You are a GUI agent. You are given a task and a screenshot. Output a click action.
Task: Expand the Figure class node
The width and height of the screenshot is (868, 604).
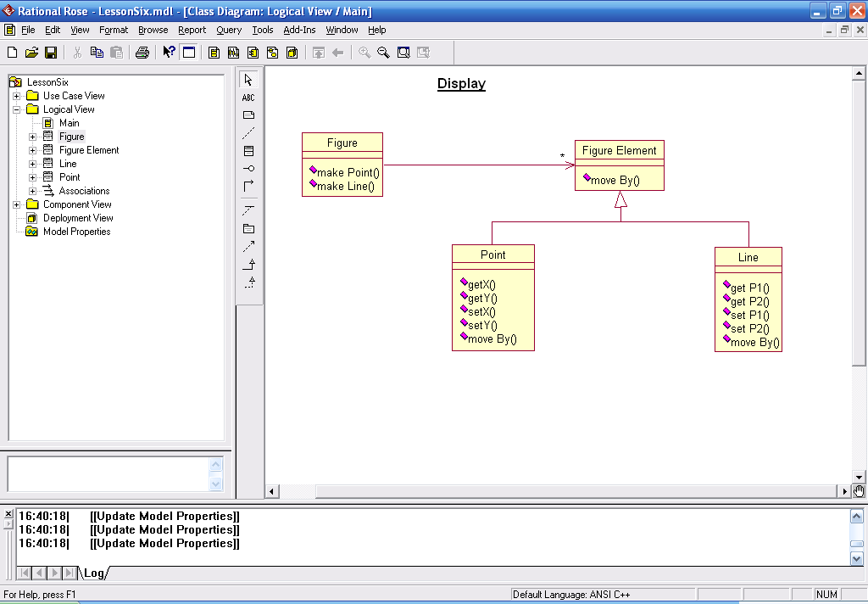(x=33, y=137)
